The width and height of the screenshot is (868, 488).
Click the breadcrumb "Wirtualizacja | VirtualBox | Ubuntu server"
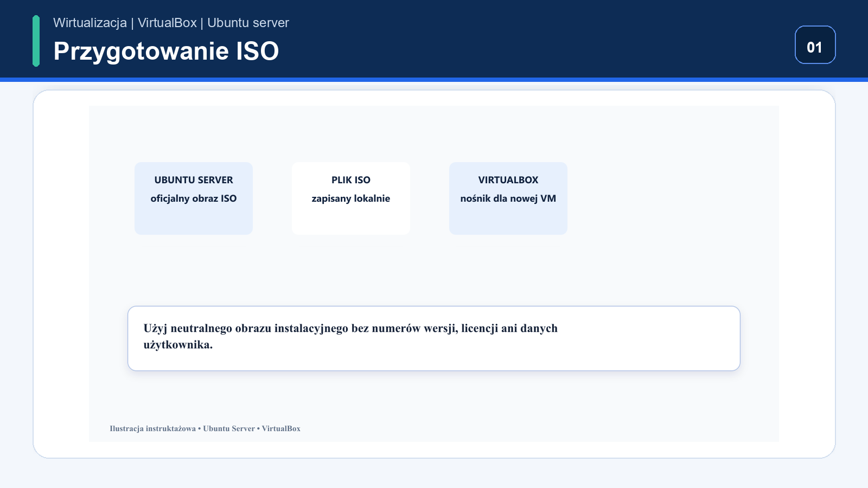click(171, 23)
